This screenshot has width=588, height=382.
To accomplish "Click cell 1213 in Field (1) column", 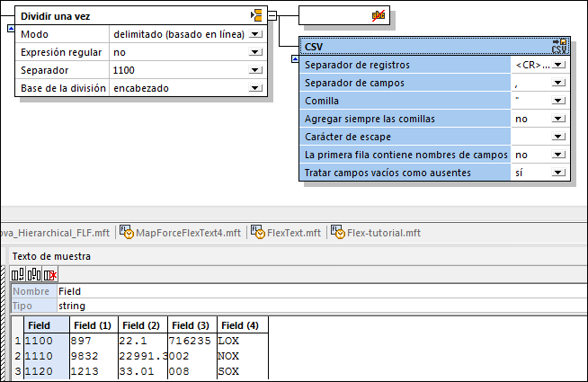I will tap(94, 371).
